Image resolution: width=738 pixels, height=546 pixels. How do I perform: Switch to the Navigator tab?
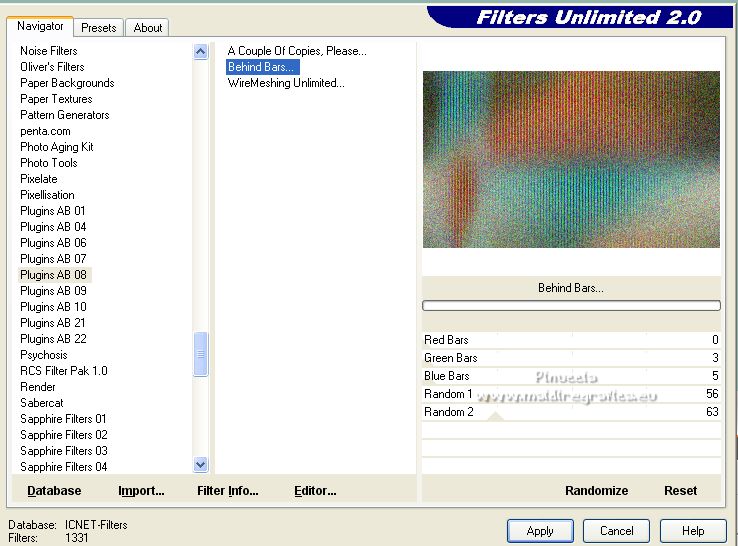[40, 26]
